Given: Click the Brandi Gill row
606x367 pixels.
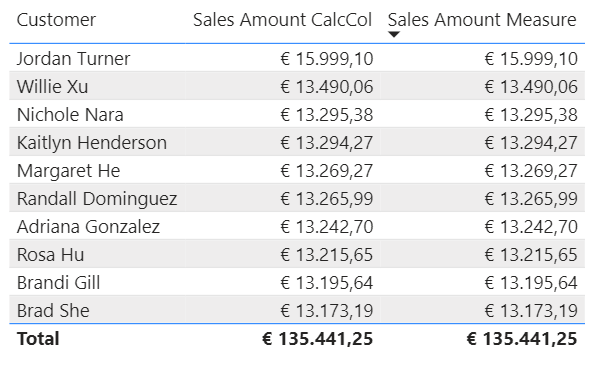Looking at the screenshot, I should point(297,283).
